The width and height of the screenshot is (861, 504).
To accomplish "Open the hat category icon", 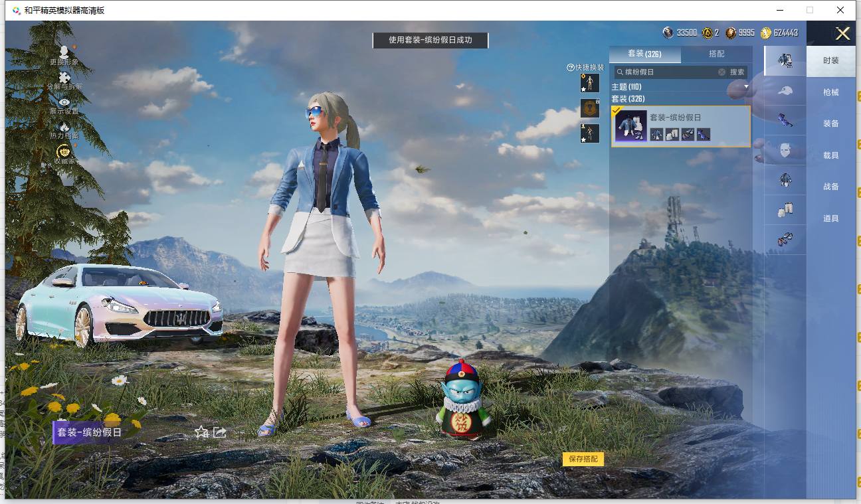I will coord(785,90).
